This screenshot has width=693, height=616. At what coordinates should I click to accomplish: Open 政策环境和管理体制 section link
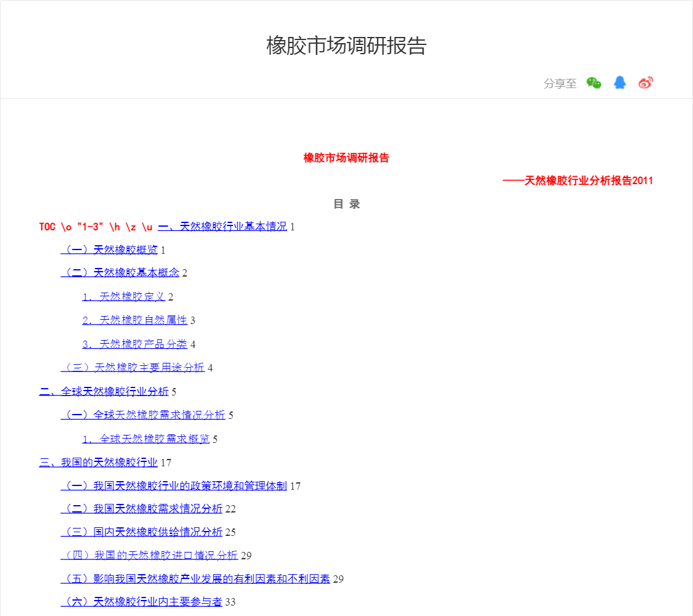point(174,486)
